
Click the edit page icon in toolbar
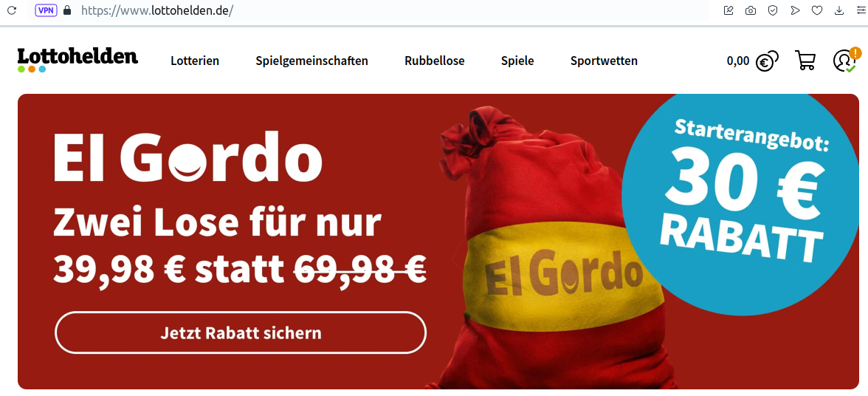coord(728,10)
